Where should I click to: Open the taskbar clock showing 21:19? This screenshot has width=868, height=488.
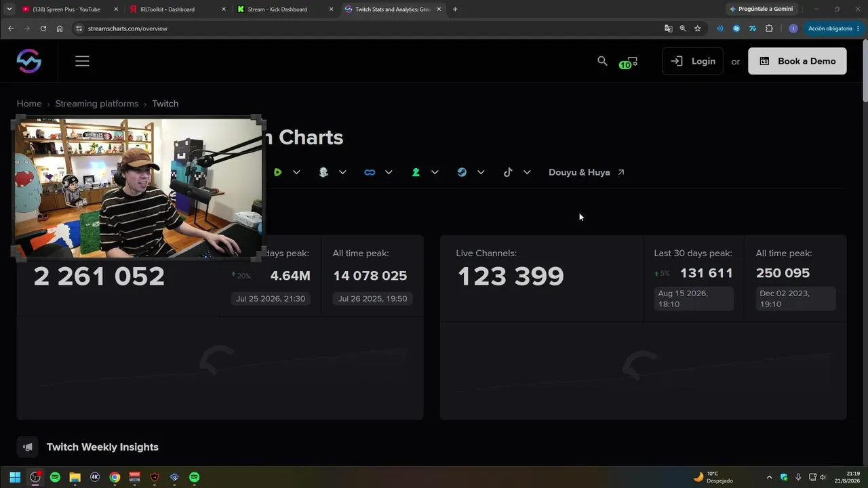pyautogui.click(x=848, y=477)
